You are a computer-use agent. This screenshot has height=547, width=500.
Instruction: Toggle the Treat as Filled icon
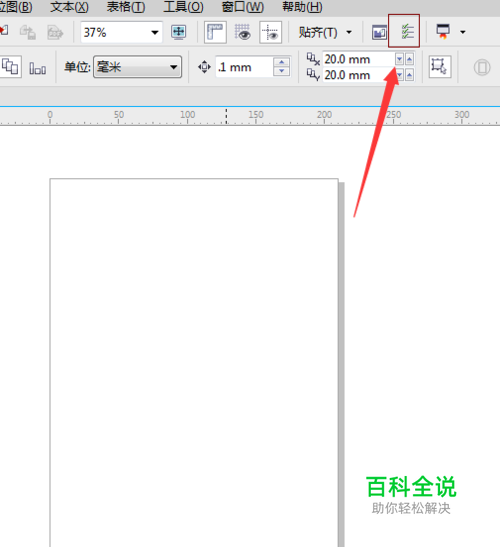click(440, 67)
